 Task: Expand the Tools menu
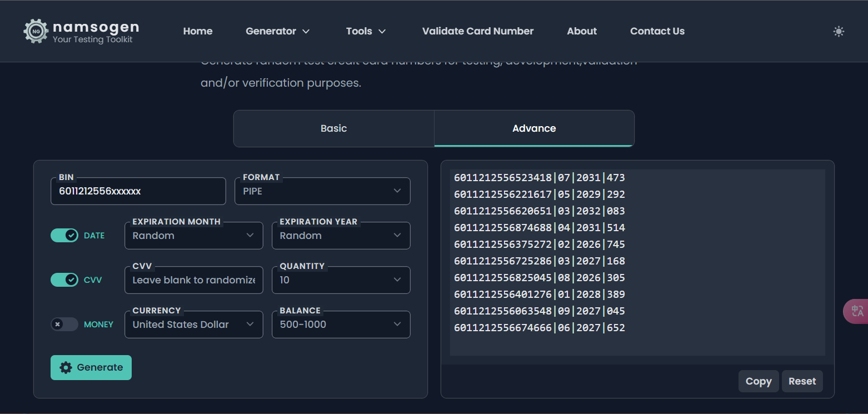point(366,31)
